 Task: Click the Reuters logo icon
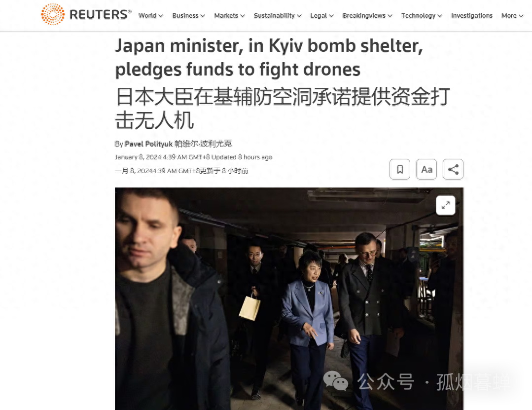[x=53, y=14]
